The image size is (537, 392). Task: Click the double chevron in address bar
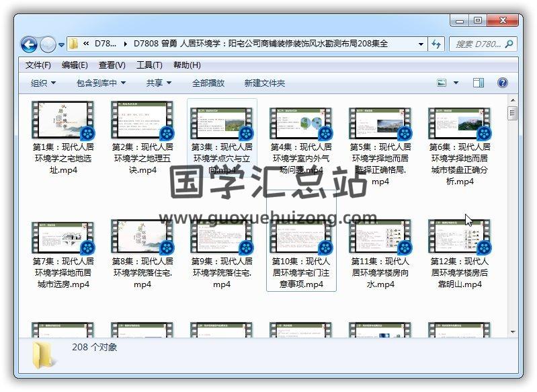pos(86,44)
